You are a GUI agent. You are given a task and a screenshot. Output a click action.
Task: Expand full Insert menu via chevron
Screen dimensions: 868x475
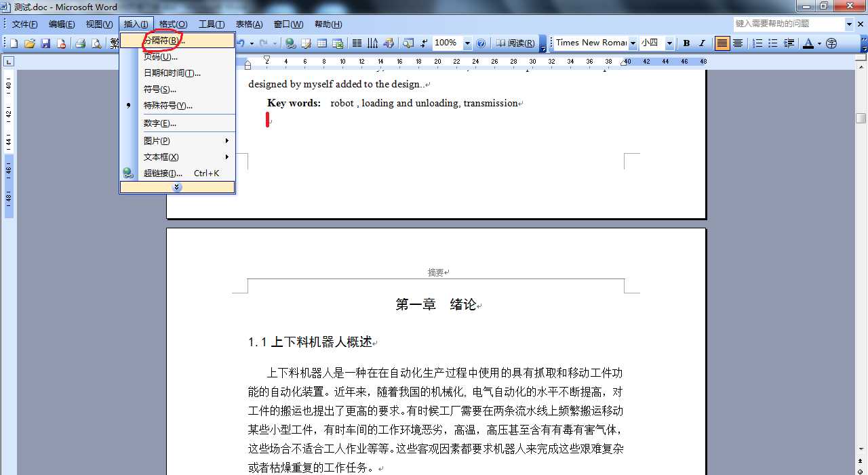point(178,187)
